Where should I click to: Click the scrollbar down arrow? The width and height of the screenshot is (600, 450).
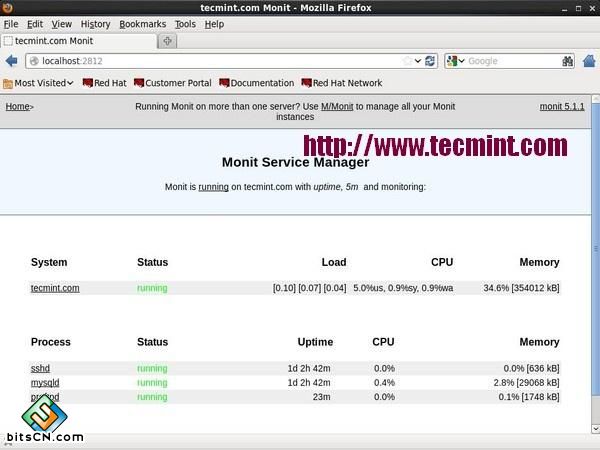pos(595,429)
